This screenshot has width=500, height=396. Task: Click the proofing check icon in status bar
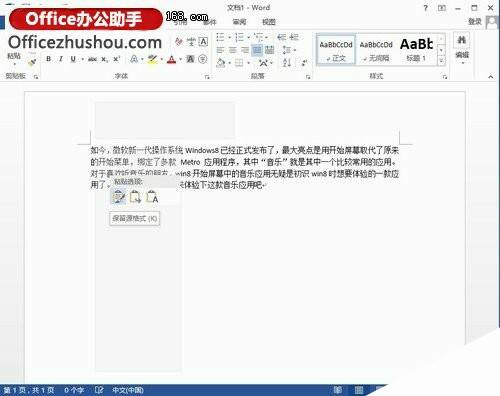coord(99,390)
